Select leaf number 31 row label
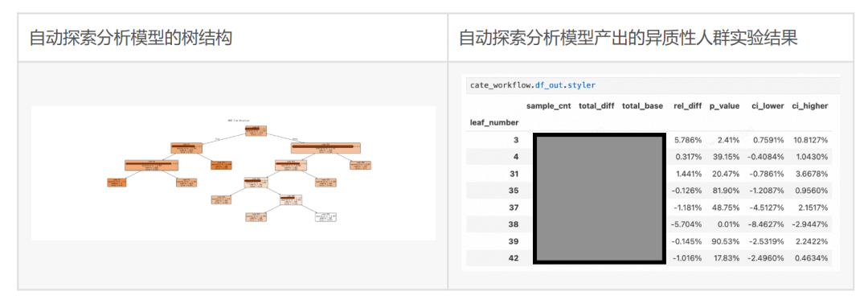The height and width of the screenshot is (300, 868). pos(514,174)
